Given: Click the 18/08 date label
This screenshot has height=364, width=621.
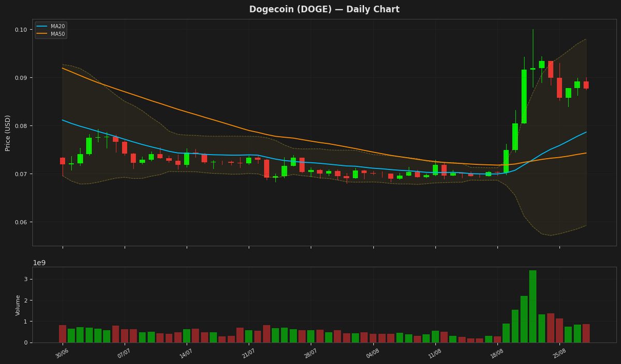Looking at the screenshot, I should [x=497, y=353].
